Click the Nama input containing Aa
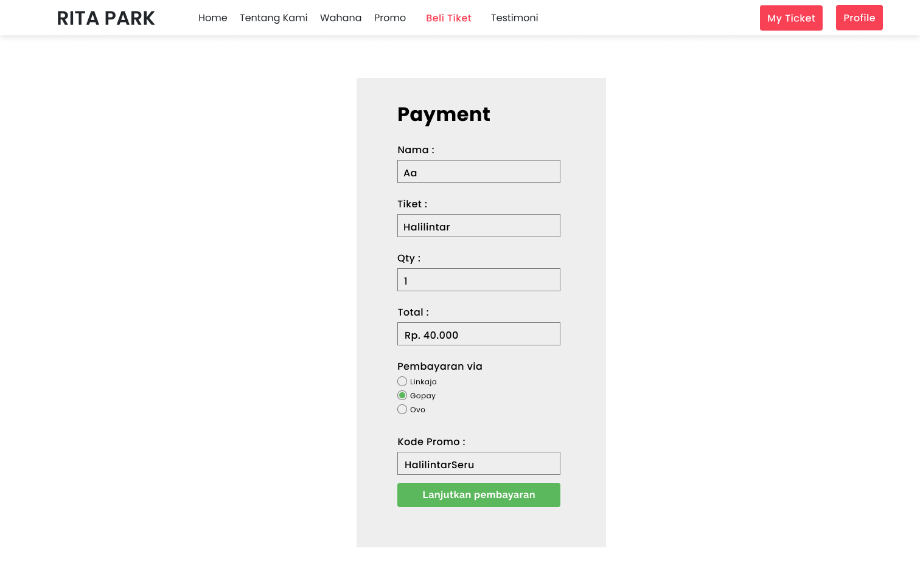The image size is (920, 588). coord(478,171)
